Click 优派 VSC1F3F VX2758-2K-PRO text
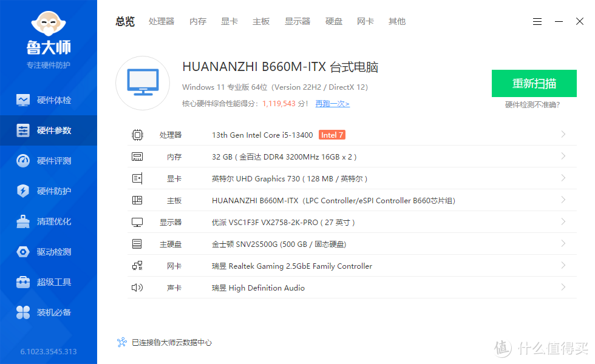Screen dimensions: 595x364 coord(283,222)
